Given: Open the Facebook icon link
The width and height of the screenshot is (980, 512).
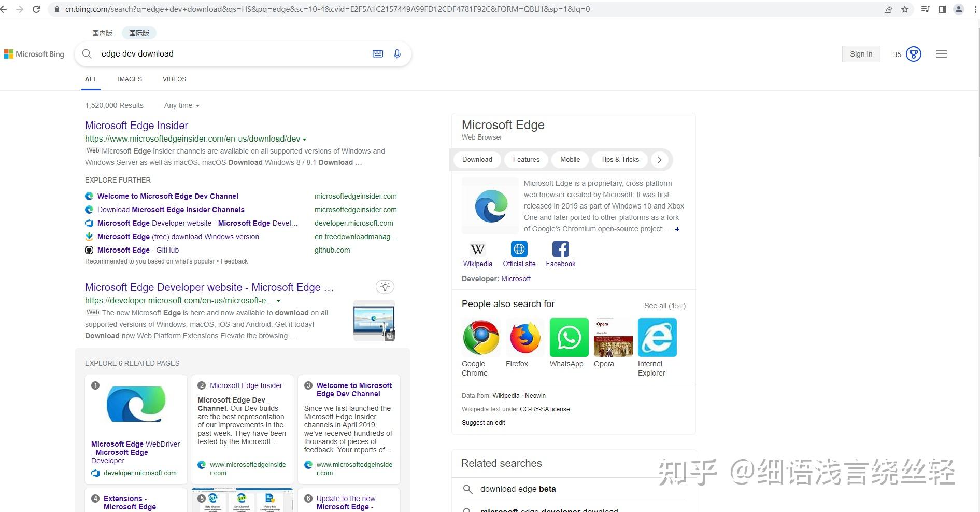Looking at the screenshot, I should [560, 249].
